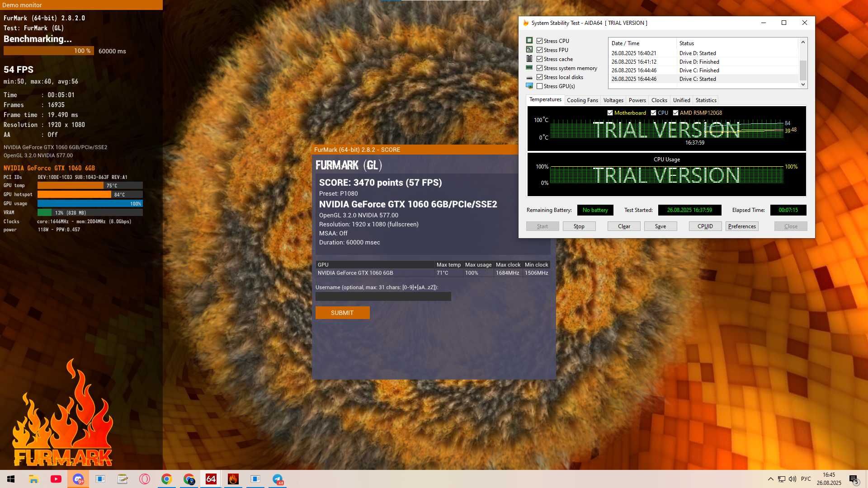Click the cache chip icon beside Stress cache
Image resolution: width=868 pixels, height=488 pixels.
(x=529, y=59)
